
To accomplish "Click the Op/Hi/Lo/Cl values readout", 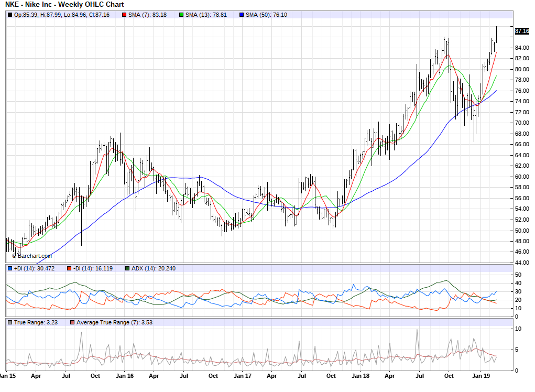I will click(x=62, y=15).
